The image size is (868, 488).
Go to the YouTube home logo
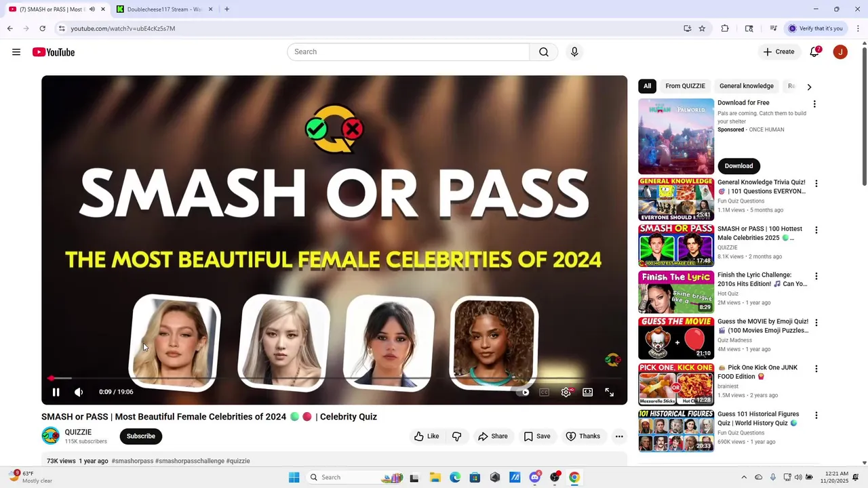(54, 52)
